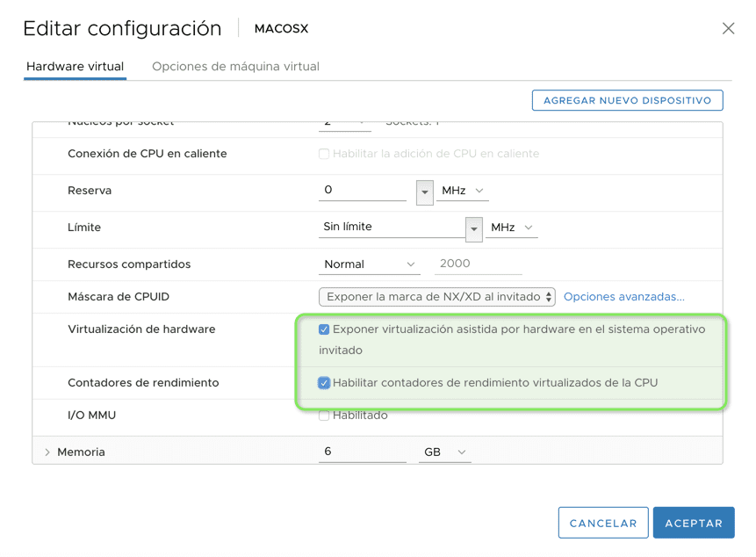The image size is (756, 557).
Task: Disable Habilitar contadores de rendimiento virtualizados
Action: 324,380
